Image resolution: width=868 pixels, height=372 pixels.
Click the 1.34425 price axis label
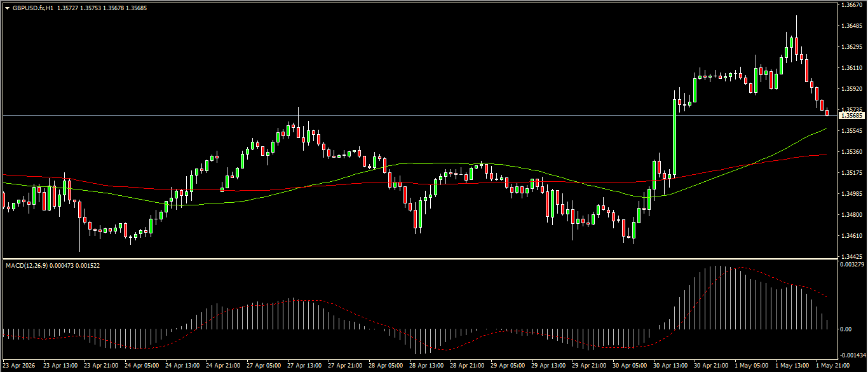pyautogui.click(x=851, y=256)
